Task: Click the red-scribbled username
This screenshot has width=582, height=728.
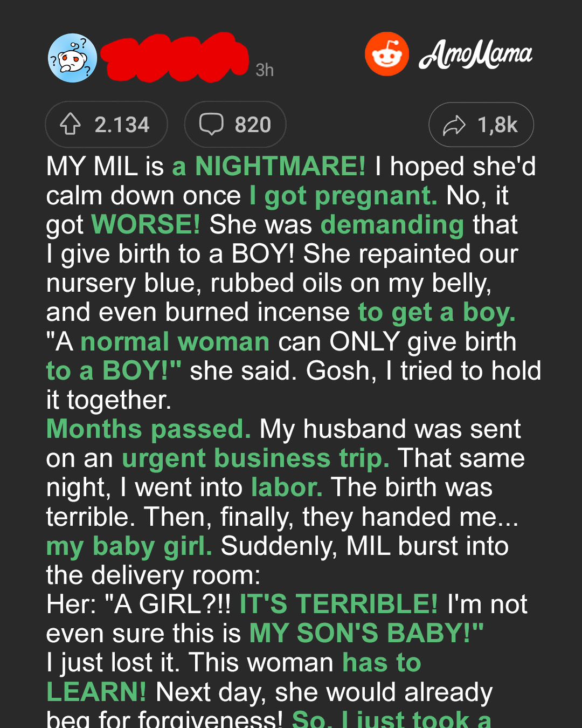Action: [175, 57]
